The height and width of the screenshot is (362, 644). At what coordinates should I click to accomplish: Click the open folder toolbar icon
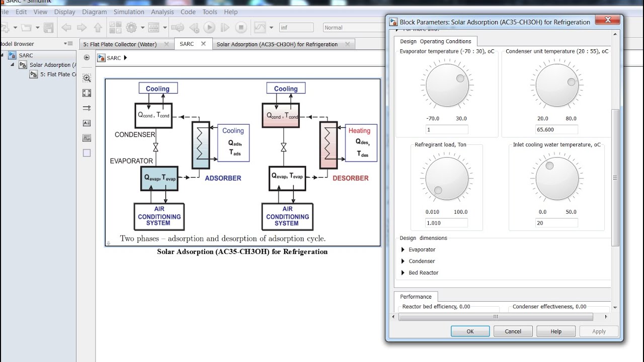[26, 28]
